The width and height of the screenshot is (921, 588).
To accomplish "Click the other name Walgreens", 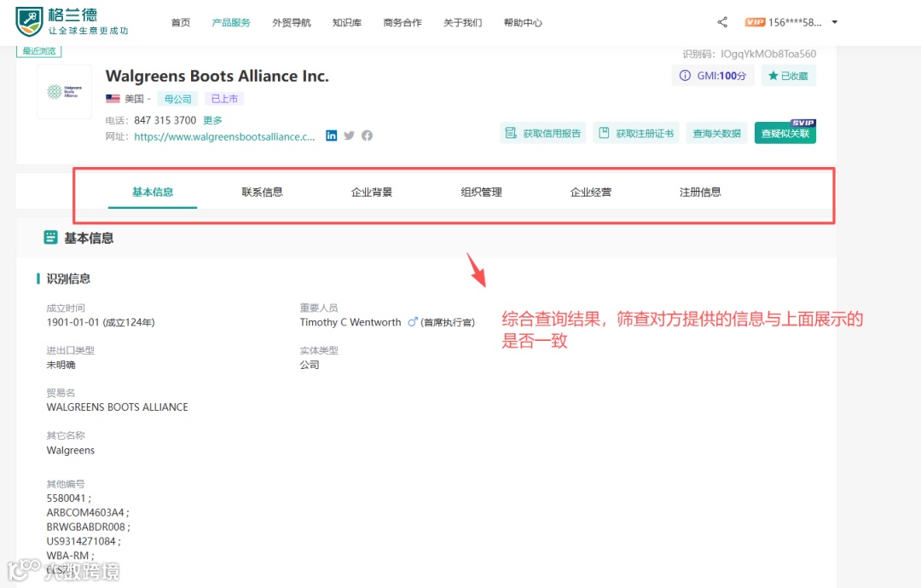I will [71, 450].
